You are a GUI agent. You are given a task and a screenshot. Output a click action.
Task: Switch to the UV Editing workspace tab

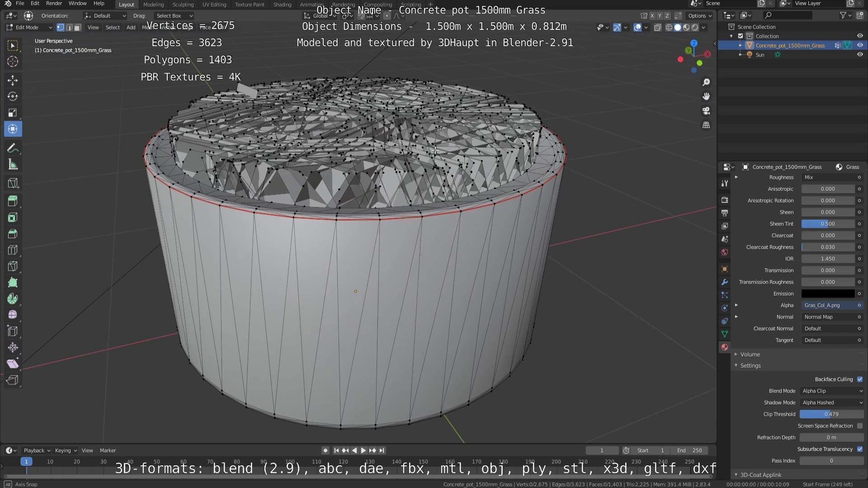[x=214, y=5]
